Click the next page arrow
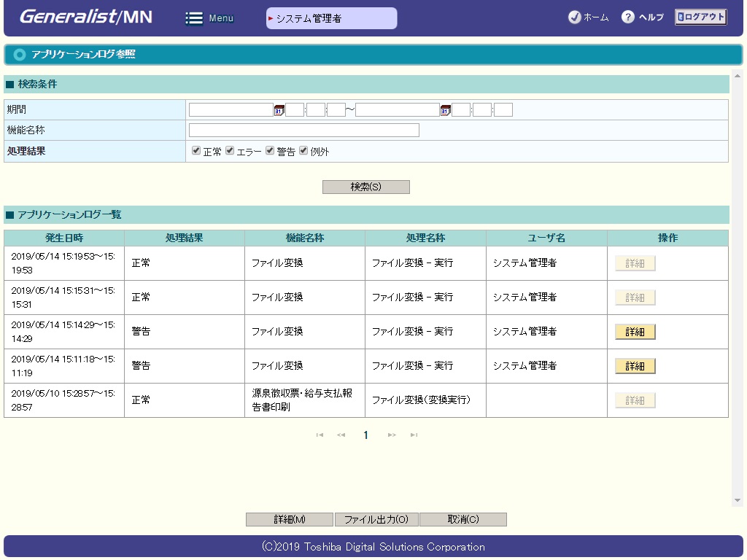The width and height of the screenshot is (747, 560). coord(392,435)
